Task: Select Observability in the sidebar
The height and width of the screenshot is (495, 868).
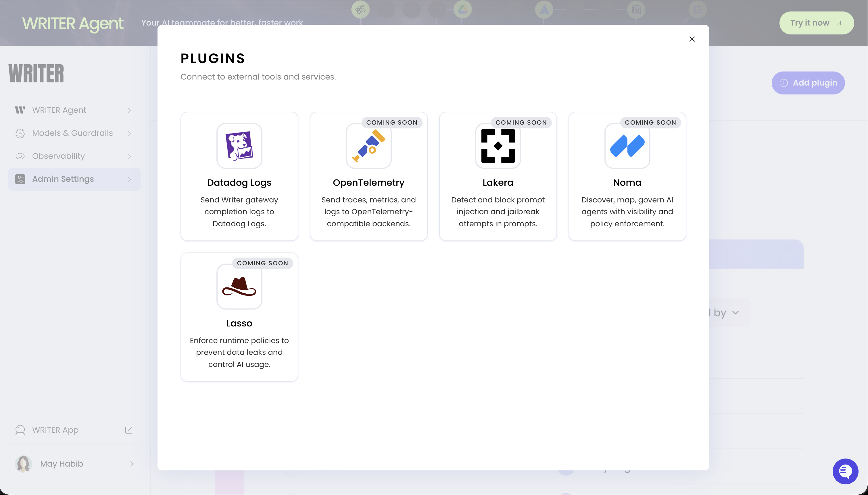Action: click(x=59, y=156)
